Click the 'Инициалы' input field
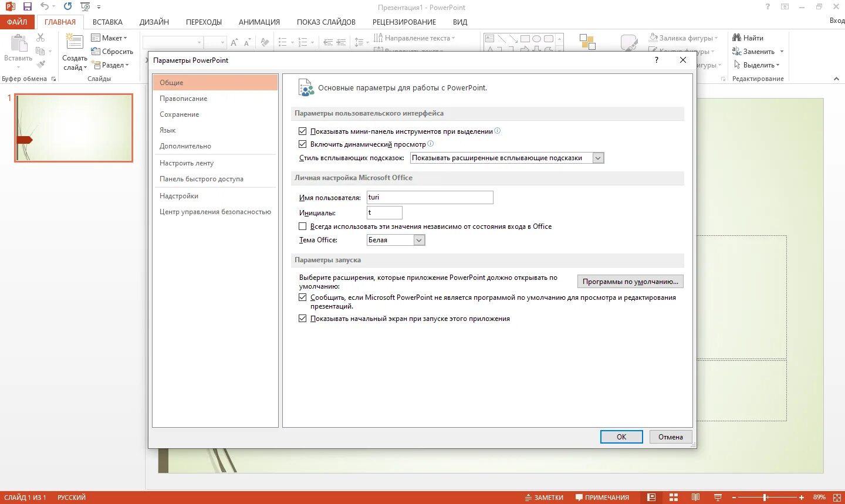845x504 pixels. click(384, 212)
